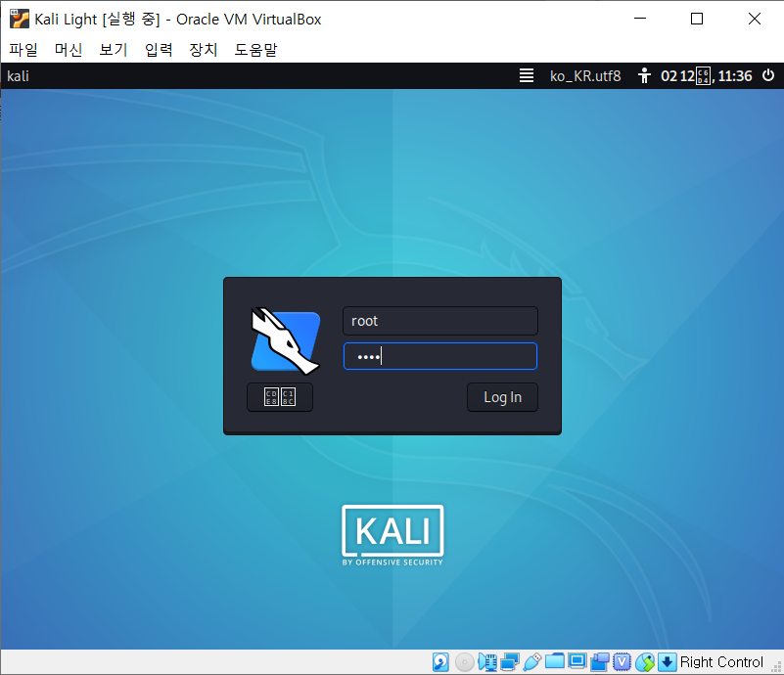This screenshot has width=784, height=675.
Task: Open the 보기 menu
Action: tap(113, 50)
